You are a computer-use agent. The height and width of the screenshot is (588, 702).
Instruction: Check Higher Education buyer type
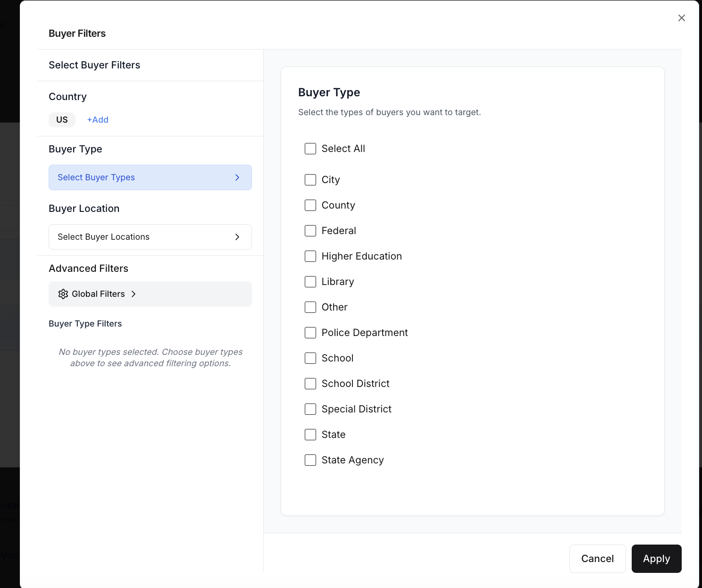pos(310,256)
